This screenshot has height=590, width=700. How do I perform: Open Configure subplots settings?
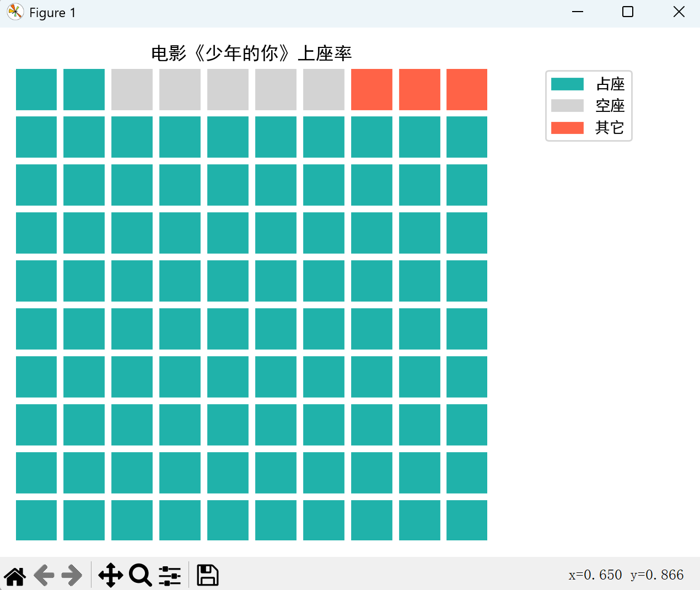(170, 575)
